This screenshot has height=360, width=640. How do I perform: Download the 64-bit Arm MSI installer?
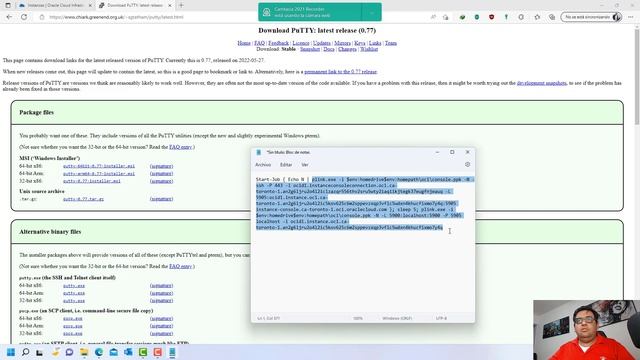[99, 173]
